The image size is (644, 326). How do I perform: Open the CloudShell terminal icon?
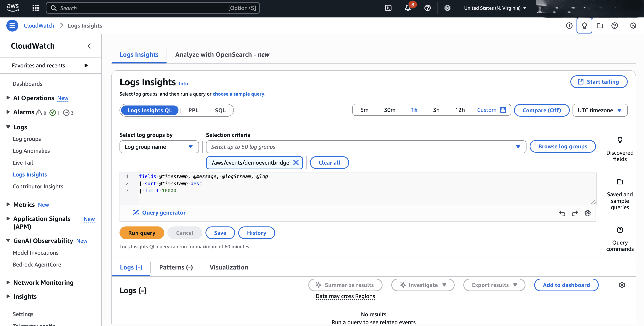(x=389, y=8)
